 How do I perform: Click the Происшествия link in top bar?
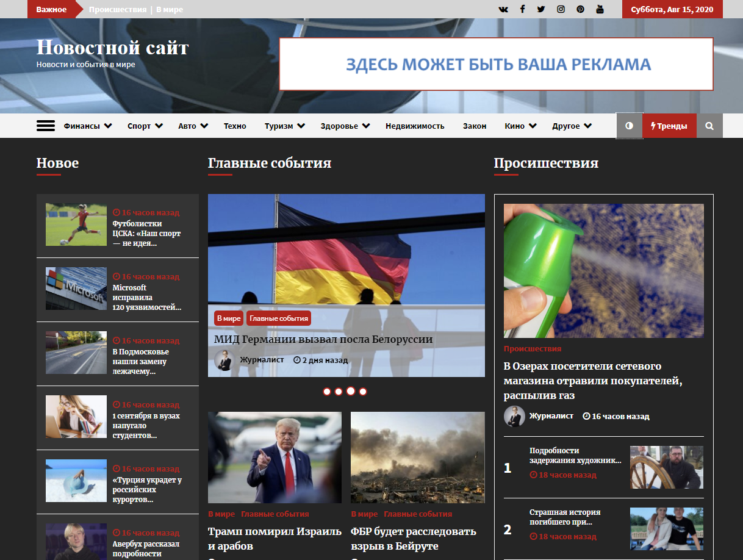pyautogui.click(x=118, y=10)
